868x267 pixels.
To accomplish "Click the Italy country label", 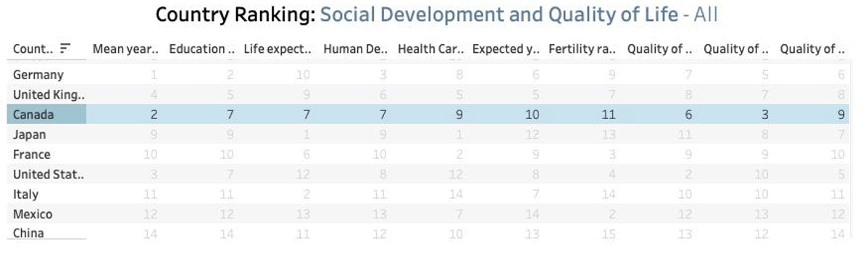I will tap(25, 194).
